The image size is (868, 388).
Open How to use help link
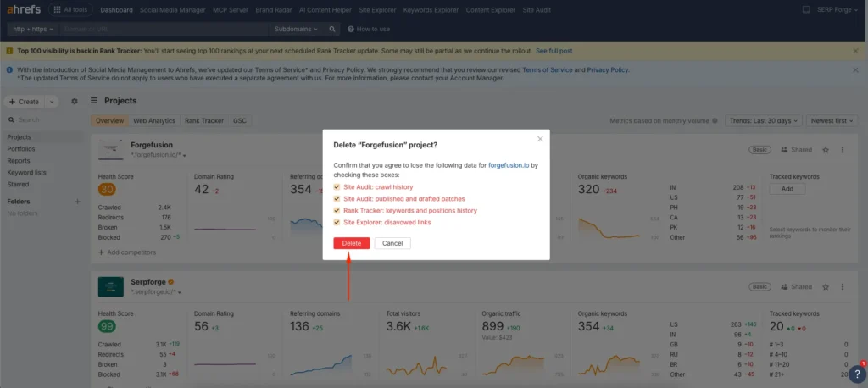click(369, 29)
